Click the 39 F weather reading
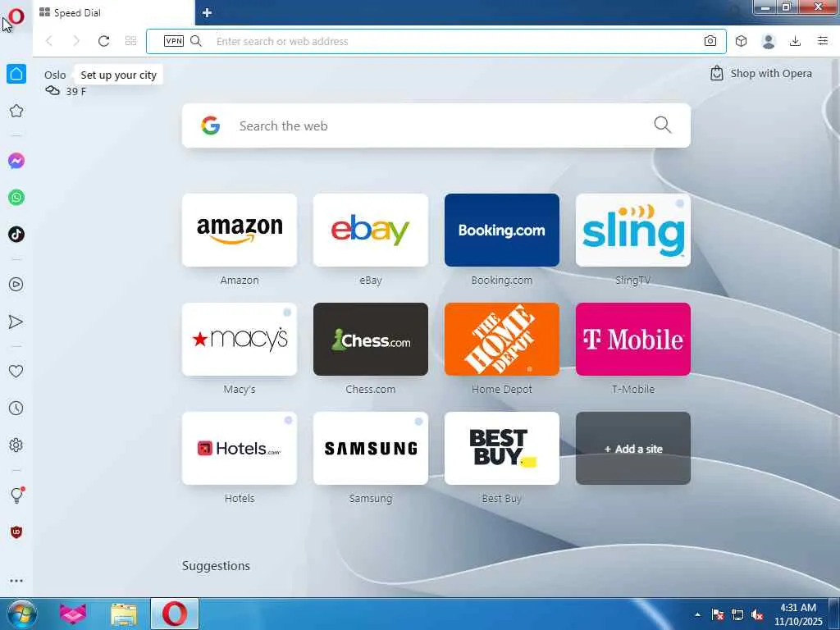Screen dimensions: 840x630 [x=76, y=92]
